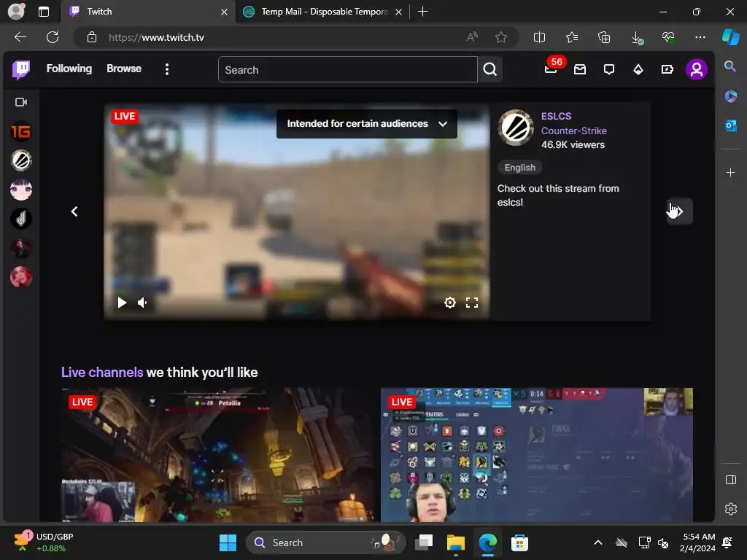The image size is (747, 560).
Task: Open Edge Downloads
Action: 636,37
